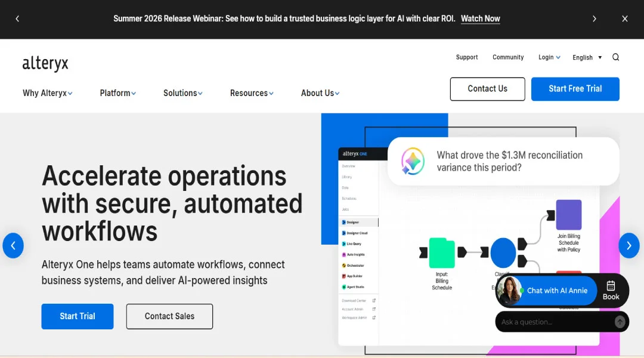Viewport: 644px width, 358px height.
Task: Click the colorful AI sparkle icon
Action: click(x=413, y=161)
